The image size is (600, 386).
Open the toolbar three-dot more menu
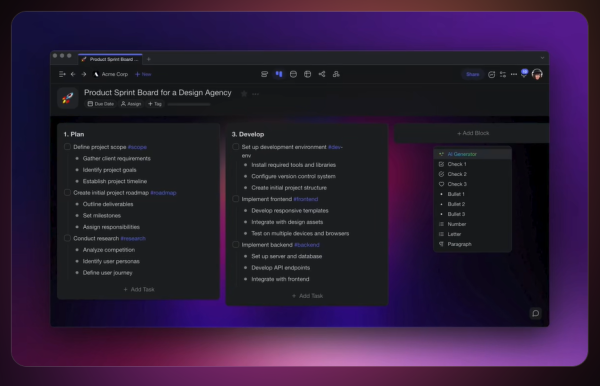pos(514,74)
